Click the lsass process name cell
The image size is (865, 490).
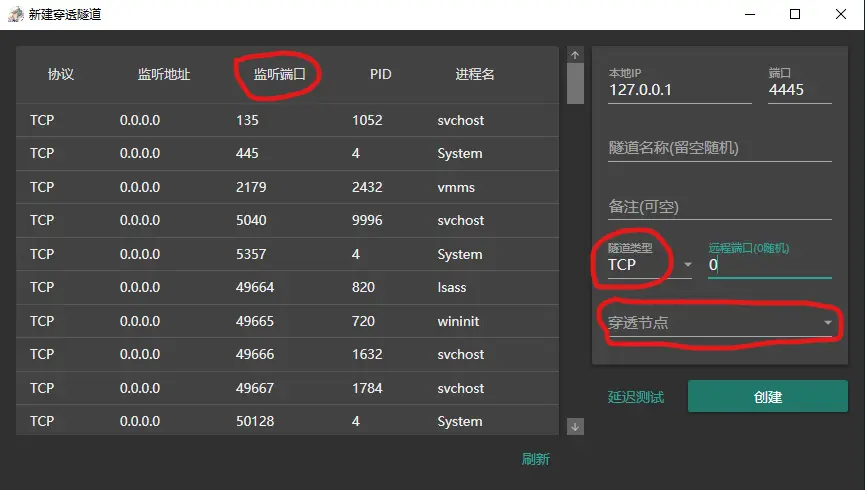(451, 287)
